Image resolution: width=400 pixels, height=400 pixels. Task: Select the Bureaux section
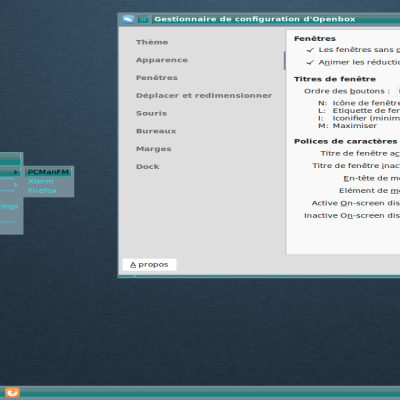(156, 131)
